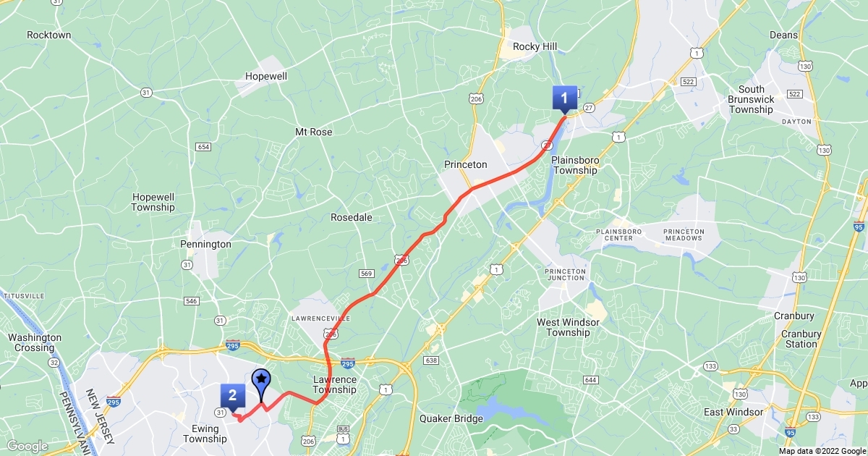The image size is (868, 456).
Task: Click the route 638 road shield
Action: pos(432,360)
